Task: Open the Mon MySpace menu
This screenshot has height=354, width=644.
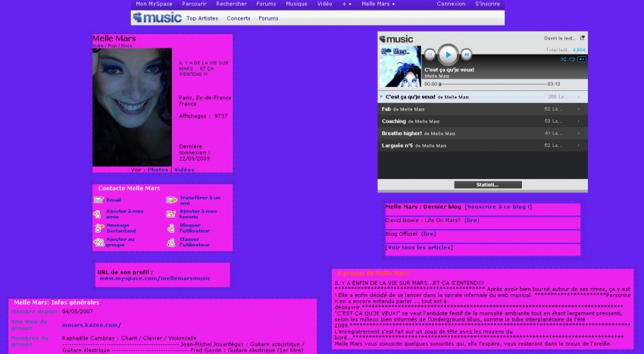Action: [154, 4]
